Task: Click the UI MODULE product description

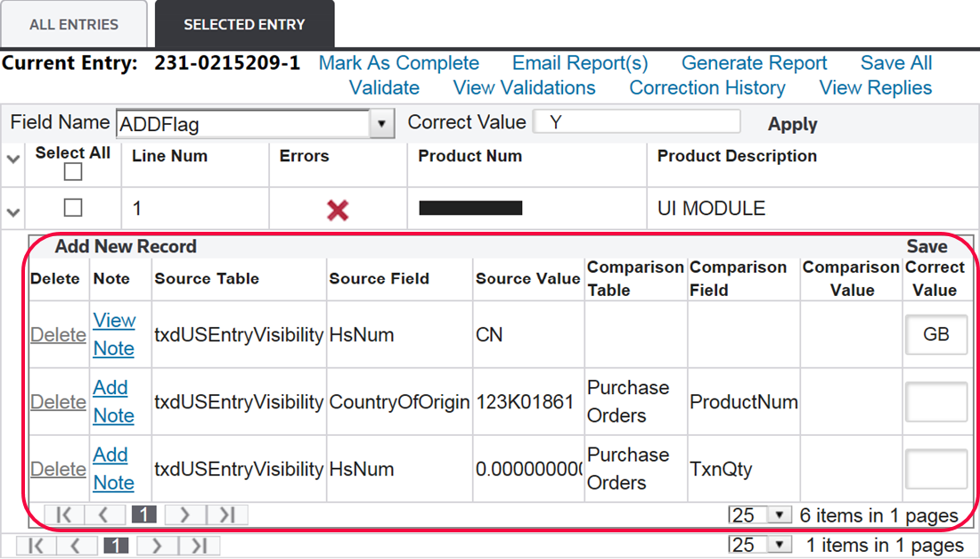Action: pyautogui.click(x=711, y=209)
